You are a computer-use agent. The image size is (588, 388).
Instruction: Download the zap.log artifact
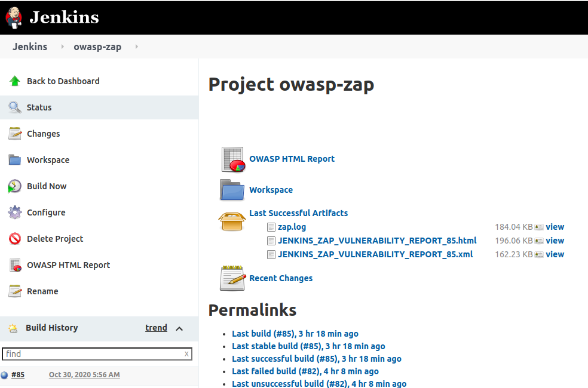292,227
